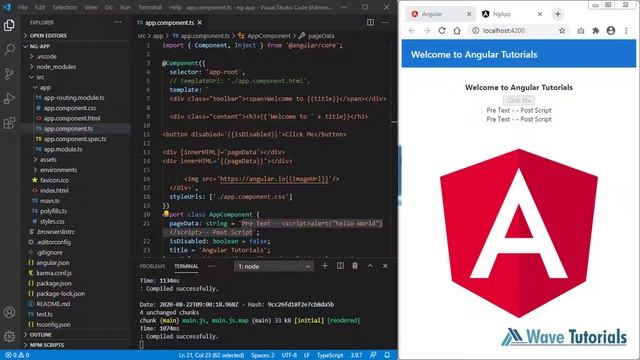Open browser extensions puzzle icon
This screenshot has width=640, height=360.
[596, 31]
